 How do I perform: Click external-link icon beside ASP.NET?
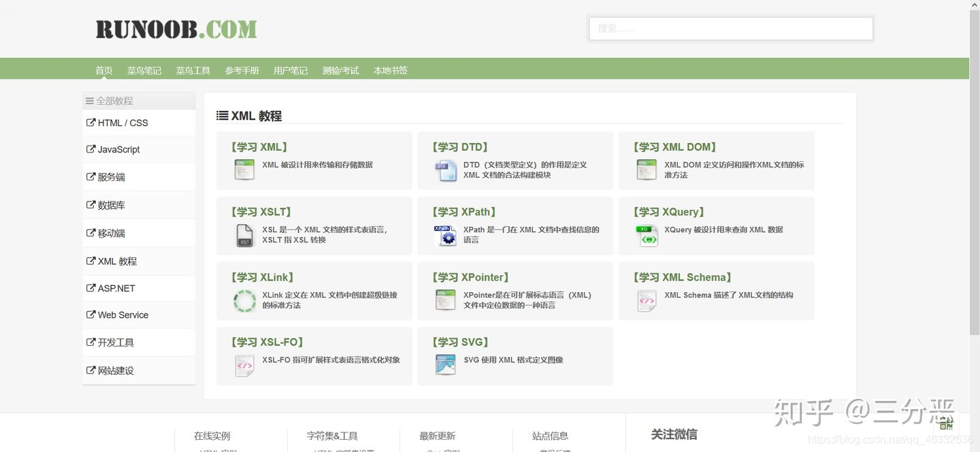[x=91, y=288]
